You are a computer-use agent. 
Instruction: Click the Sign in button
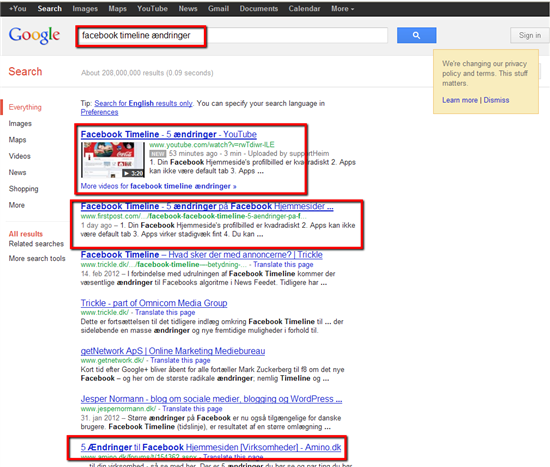click(x=530, y=35)
